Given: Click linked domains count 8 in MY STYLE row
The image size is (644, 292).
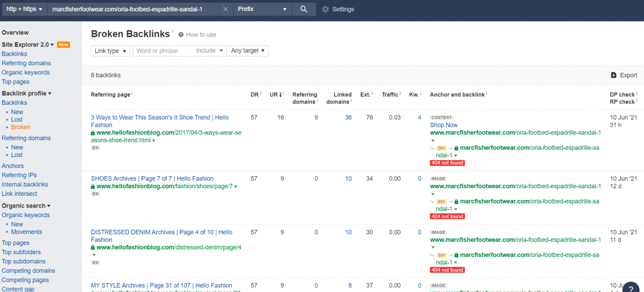Looking at the screenshot, I should (350, 285).
